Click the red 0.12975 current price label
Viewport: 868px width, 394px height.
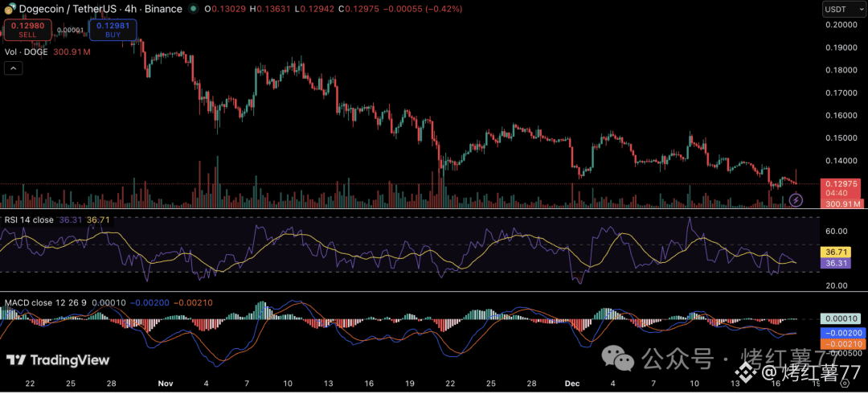pos(841,184)
